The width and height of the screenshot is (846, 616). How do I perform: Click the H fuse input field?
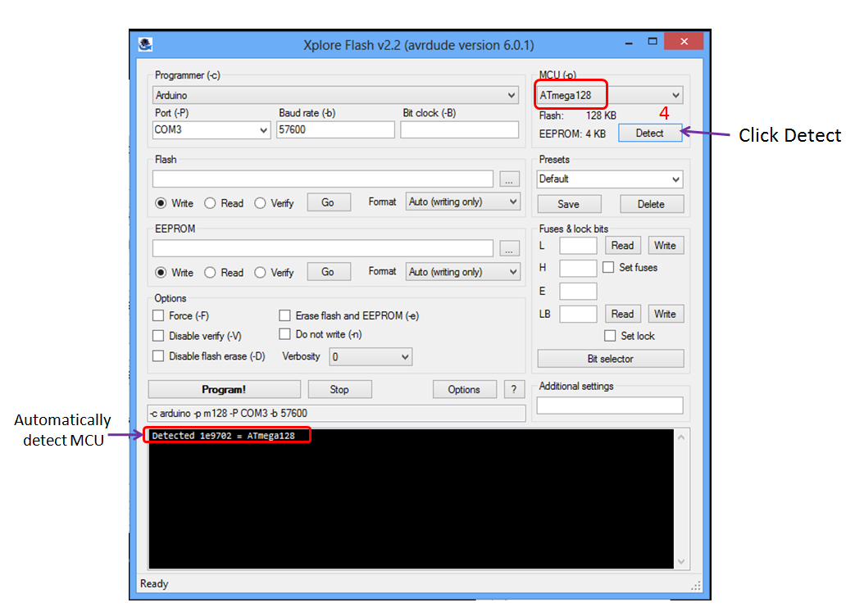point(578,268)
